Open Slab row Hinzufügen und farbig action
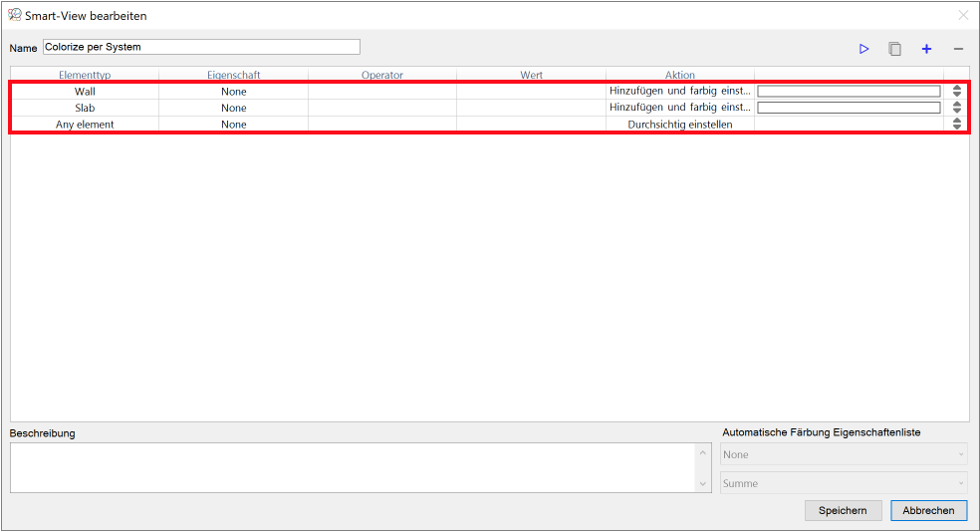 (680, 108)
